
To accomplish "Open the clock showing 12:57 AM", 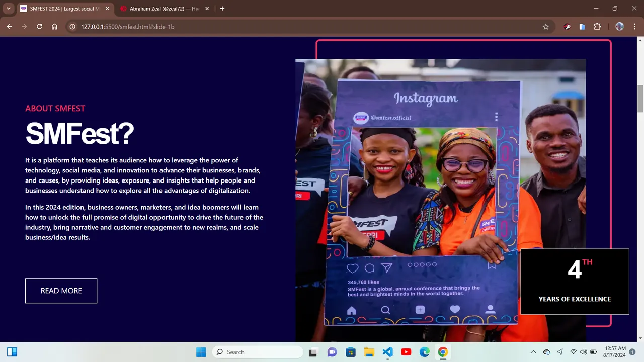I will coord(615,352).
